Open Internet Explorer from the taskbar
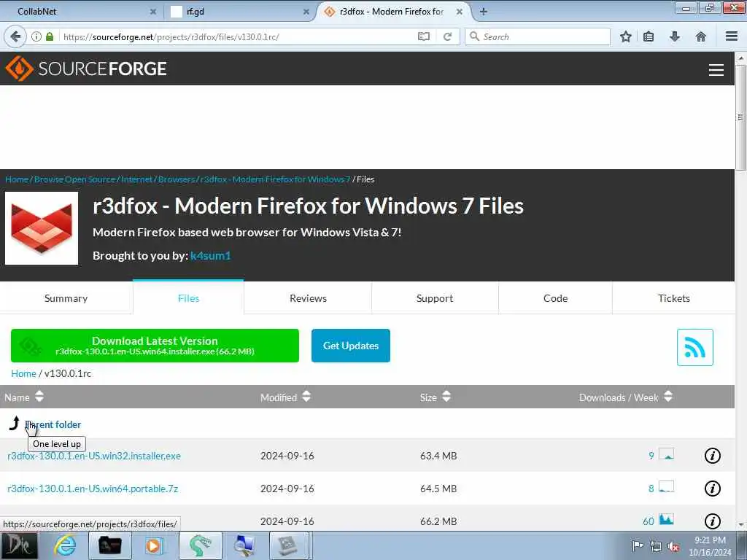Image resolution: width=747 pixels, height=560 pixels. tap(65, 545)
